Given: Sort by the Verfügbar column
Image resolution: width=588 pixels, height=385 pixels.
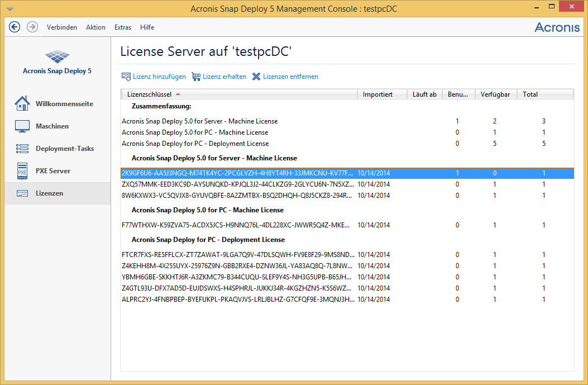Looking at the screenshot, I should click(496, 94).
